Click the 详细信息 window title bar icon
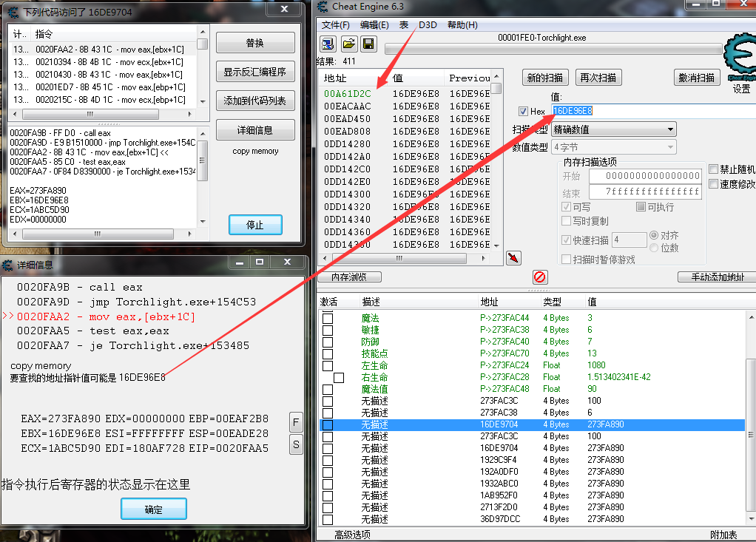The image size is (756, 542). coord(7,265)
